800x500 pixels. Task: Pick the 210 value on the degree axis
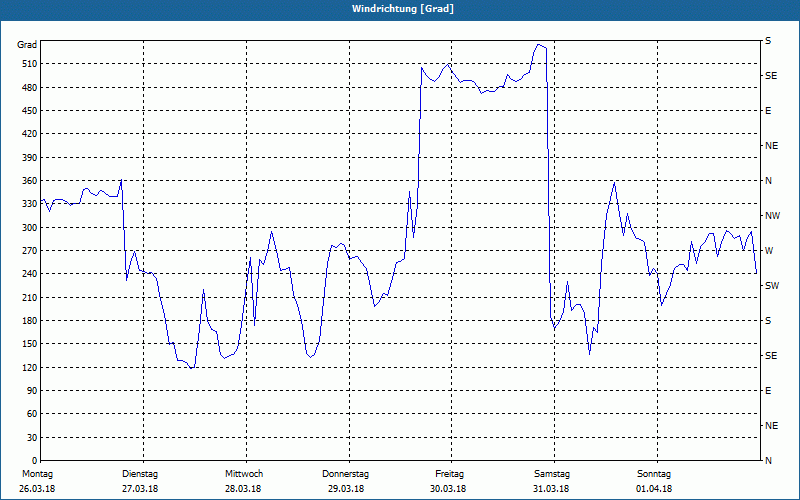click(x=29, y=297)
